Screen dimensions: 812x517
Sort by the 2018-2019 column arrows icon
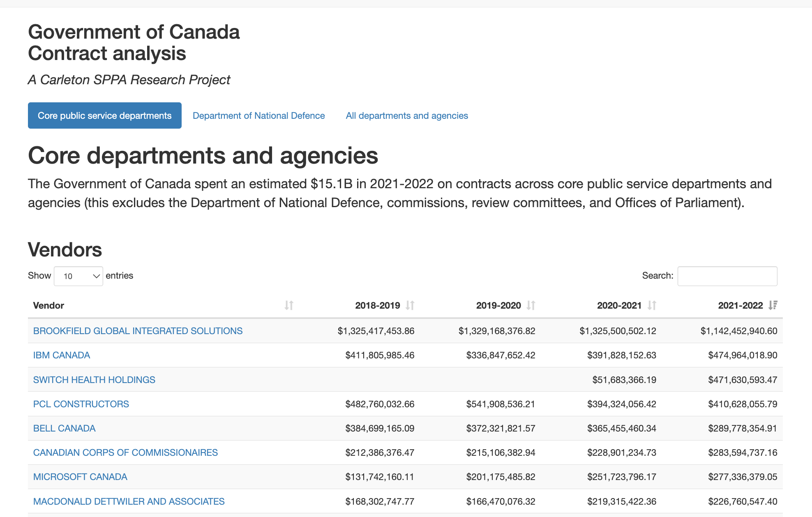point(410,305)
